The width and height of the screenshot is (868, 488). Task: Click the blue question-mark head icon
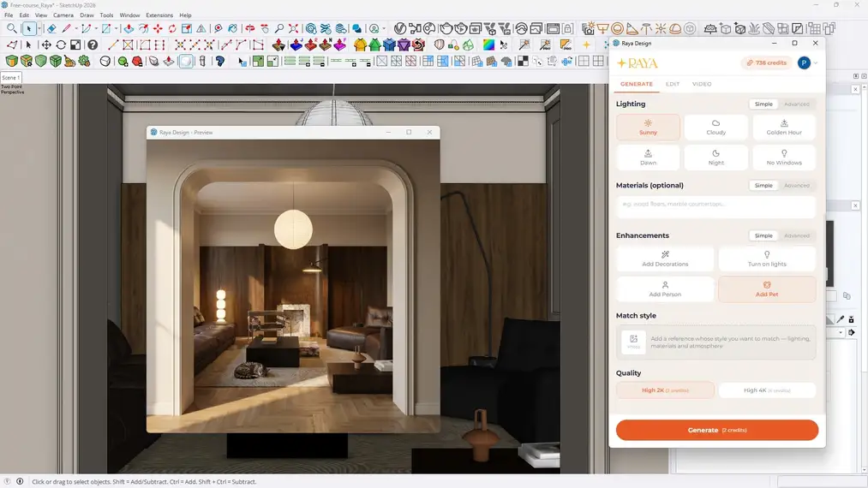(219, 61)
